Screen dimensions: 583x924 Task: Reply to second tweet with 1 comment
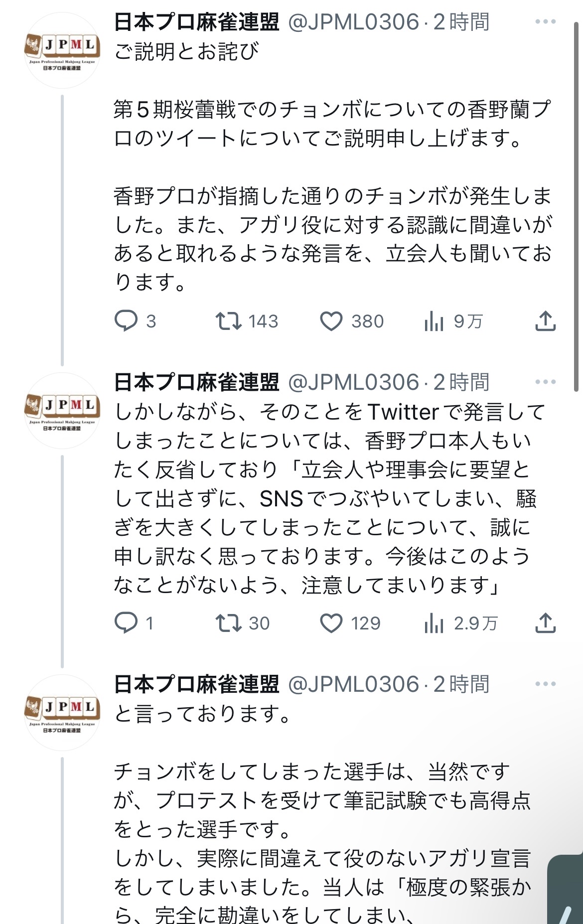[x=126, y=623]
